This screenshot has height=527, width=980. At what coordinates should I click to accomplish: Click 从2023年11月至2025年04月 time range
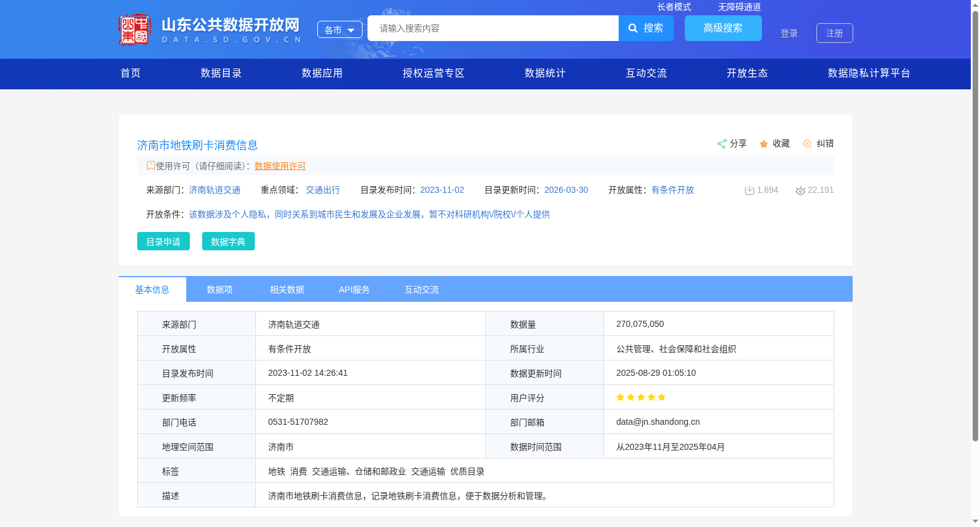[x=671, y=447]
